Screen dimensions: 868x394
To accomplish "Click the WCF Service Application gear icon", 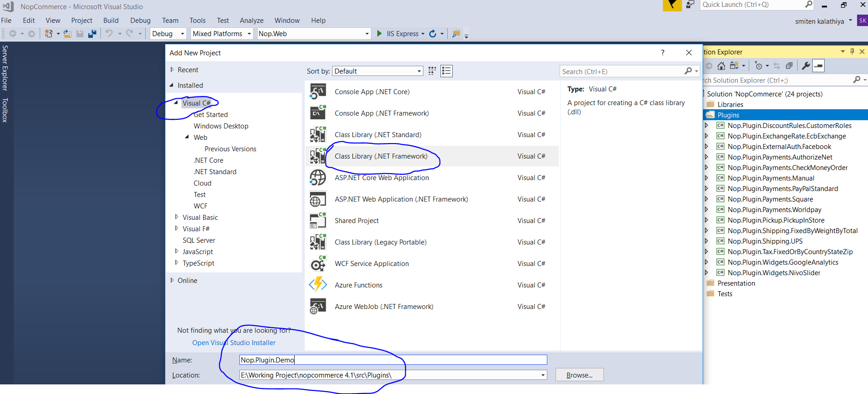I will 318,263.
